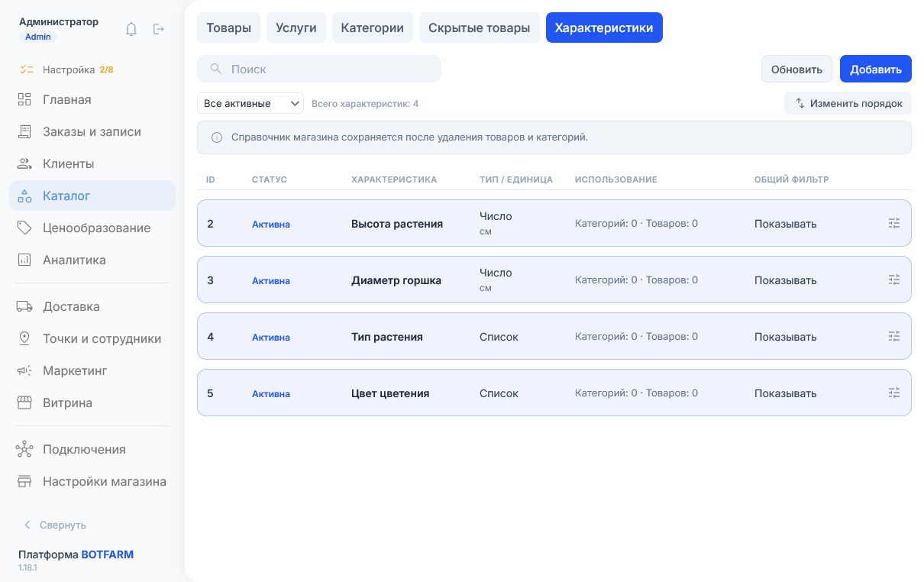Click Изменить порядок button
The height and width of the screenshot is (582, 924).
tap(848, 103)
